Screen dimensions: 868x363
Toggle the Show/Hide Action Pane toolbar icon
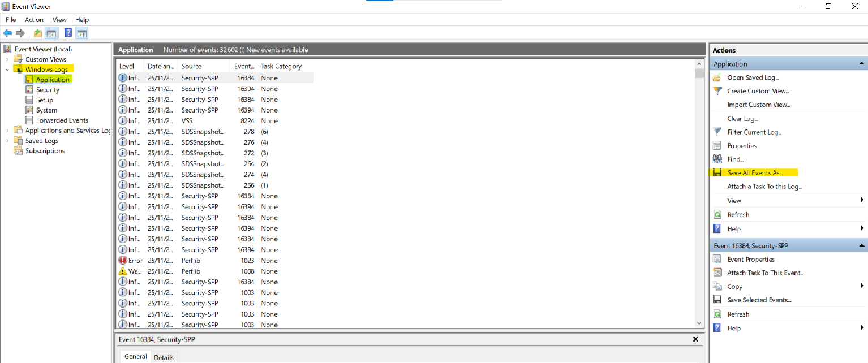(x=82, y=33)
